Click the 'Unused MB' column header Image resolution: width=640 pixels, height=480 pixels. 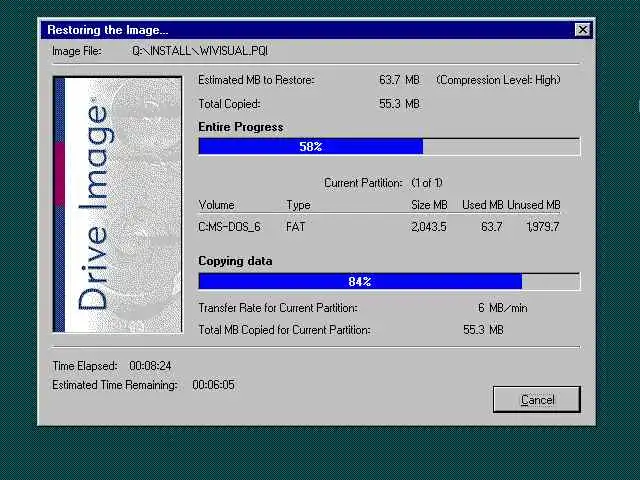tap(534, 205)
